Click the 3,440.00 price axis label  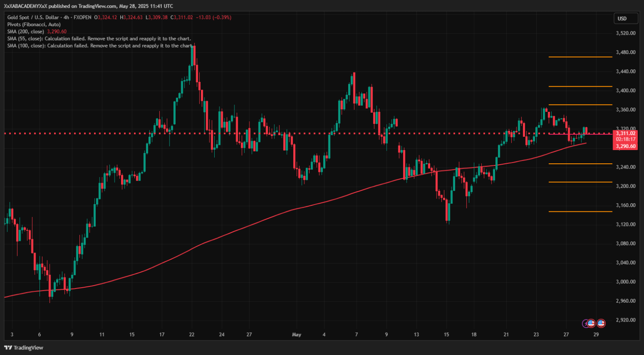(626, 72)
